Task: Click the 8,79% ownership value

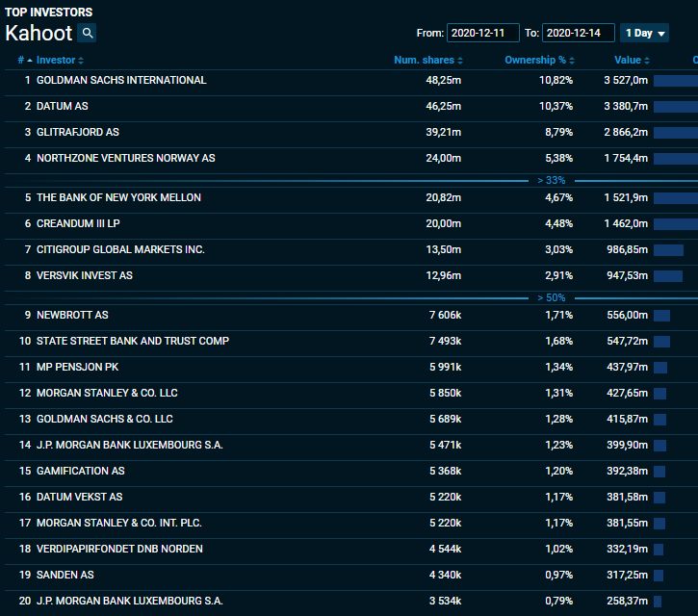Action: click(559, 132)
